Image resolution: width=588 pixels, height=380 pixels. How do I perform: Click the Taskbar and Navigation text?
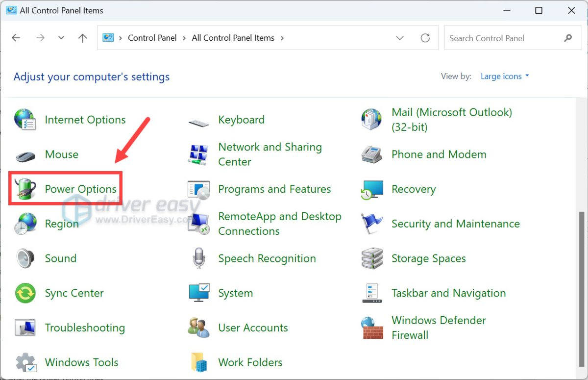pos(449,293)
